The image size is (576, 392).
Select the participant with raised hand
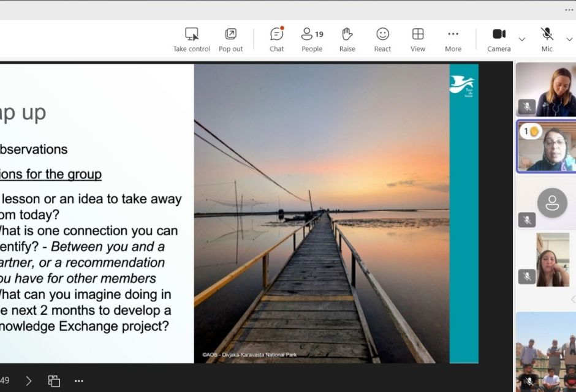546,147
